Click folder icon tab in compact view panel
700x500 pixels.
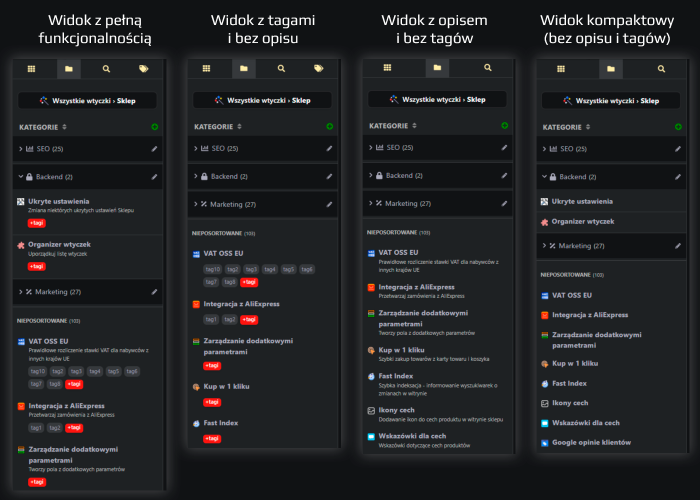[x=611, y=69]
